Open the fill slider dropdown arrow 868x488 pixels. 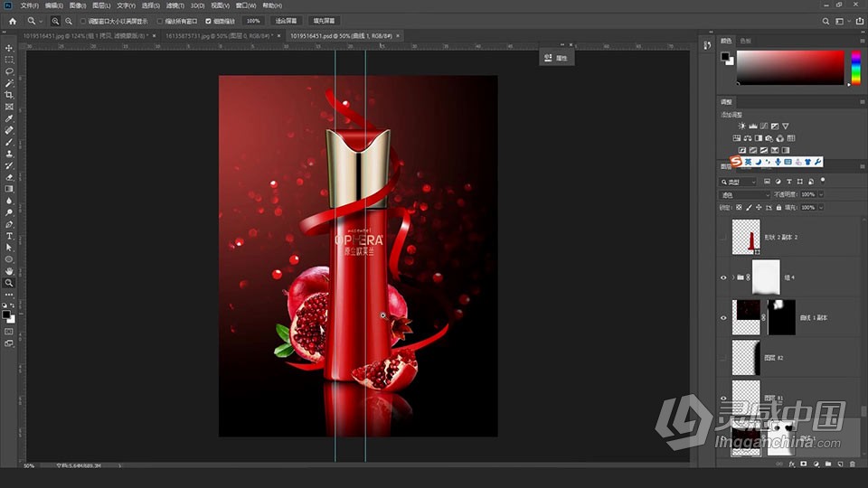(x=821, y=208)
